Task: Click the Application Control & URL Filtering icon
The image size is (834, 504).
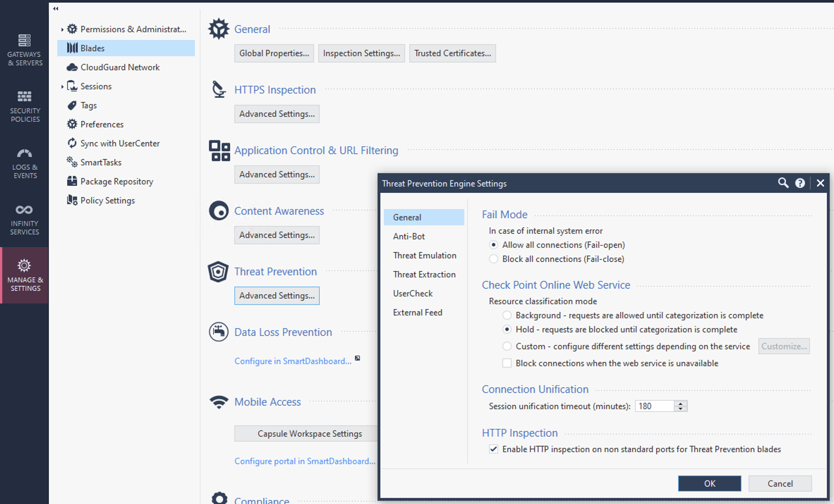Action: pyautogui.click(x=219, y=150)
